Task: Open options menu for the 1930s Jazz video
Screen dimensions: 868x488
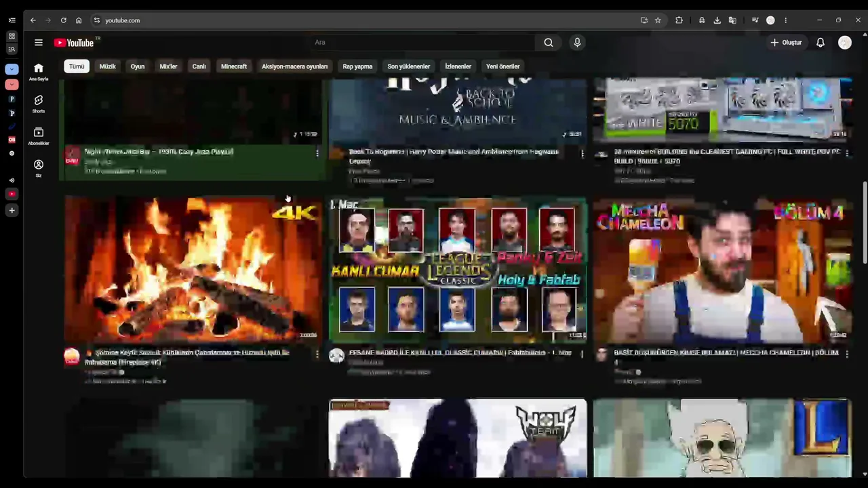Action: (x=317, y=153)
